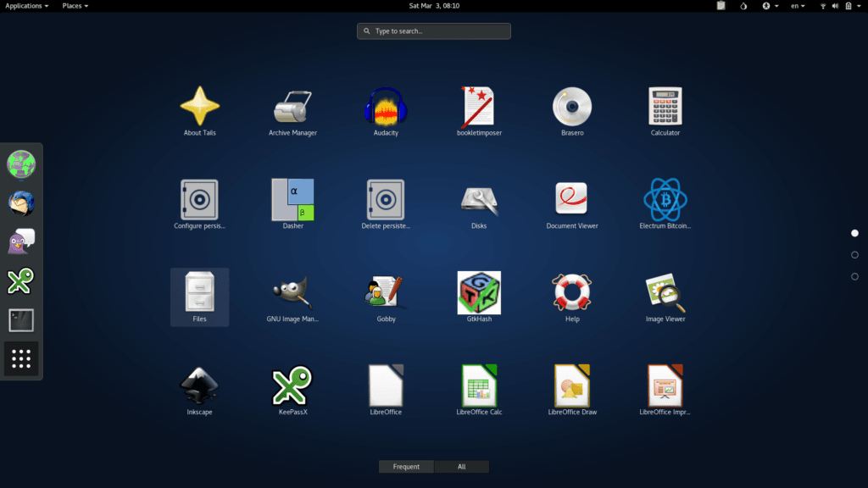868x488 pixels.
Task: Launch the GtkHash application
Action: coord(479,293)
